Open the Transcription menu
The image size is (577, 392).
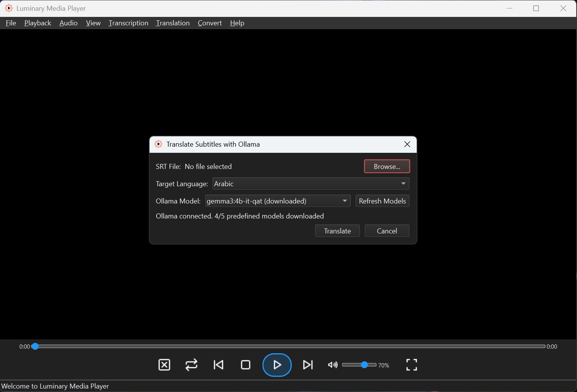[128, 23]
